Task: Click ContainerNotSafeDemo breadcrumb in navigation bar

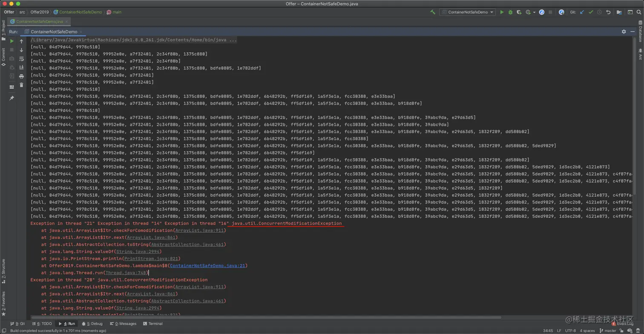Action: pyautogui.click(x=78, y=12)
